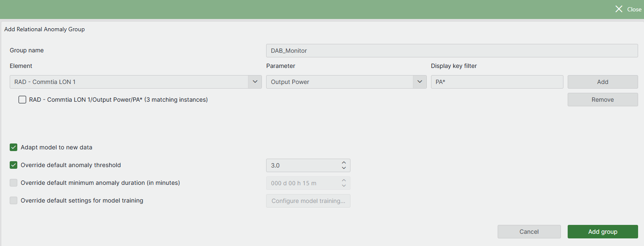Image resolution: width=644 pixels, height=246 pixels.
Task: Check Override default settings for model training
Action: coord(13,200)
